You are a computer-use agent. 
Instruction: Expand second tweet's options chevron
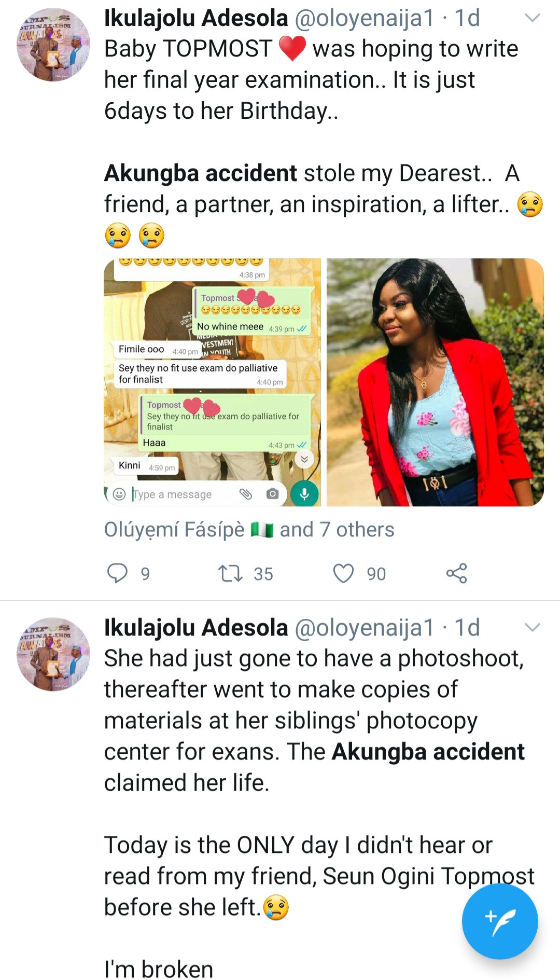click(533, 628)
